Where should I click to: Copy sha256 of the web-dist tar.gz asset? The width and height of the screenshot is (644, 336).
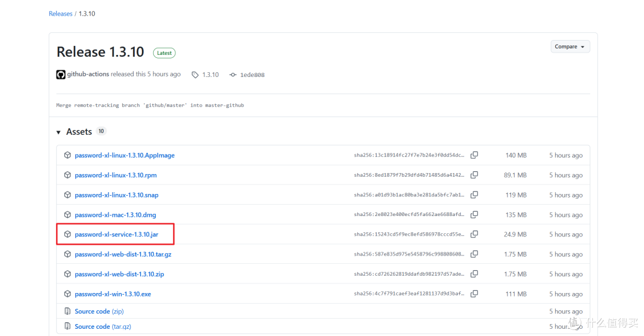[475, 254]
